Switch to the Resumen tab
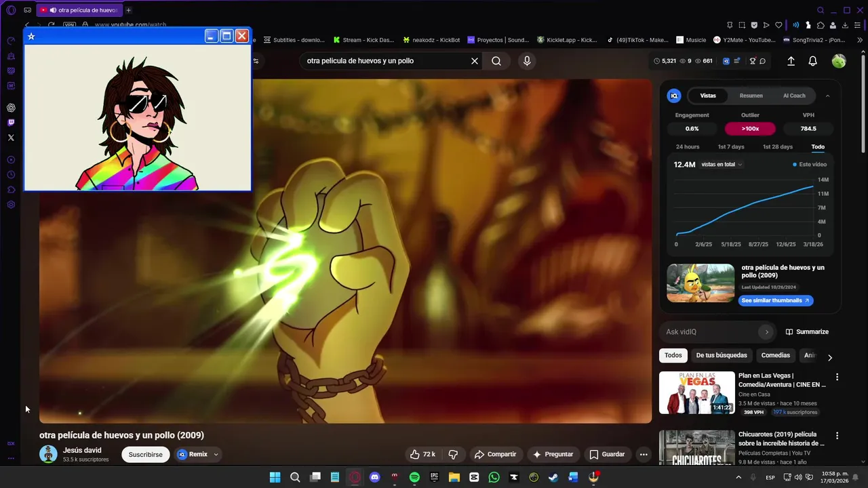Viewport: 868px width, 488px height. point(751,96)
